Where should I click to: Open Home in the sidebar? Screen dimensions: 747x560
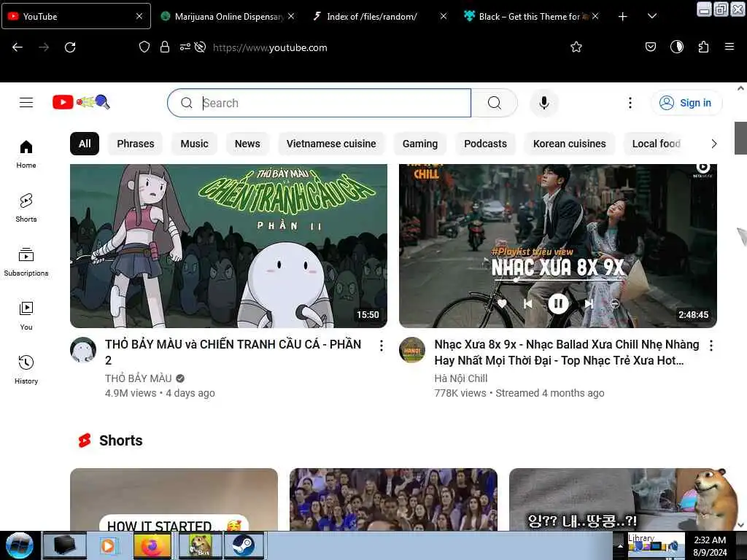pos(26,155)
